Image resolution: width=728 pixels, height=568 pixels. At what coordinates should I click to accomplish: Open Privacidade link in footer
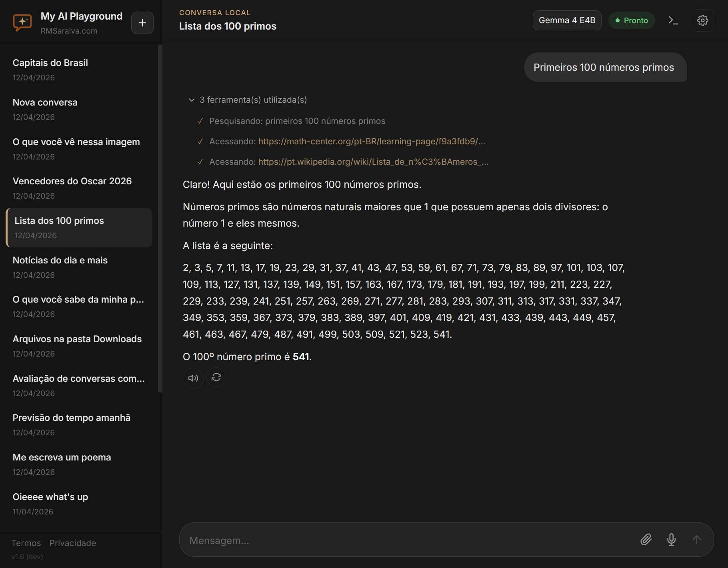(73, 543)
